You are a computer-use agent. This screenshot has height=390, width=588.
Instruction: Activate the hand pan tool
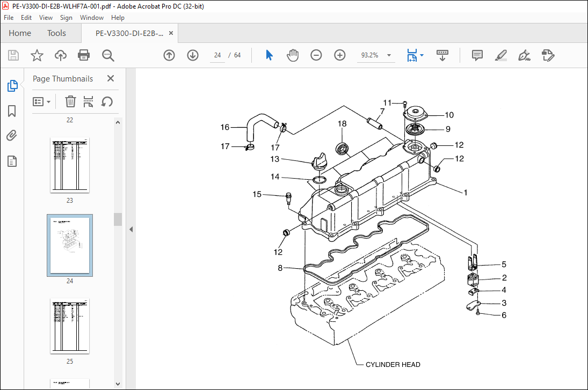click(293, 55)
